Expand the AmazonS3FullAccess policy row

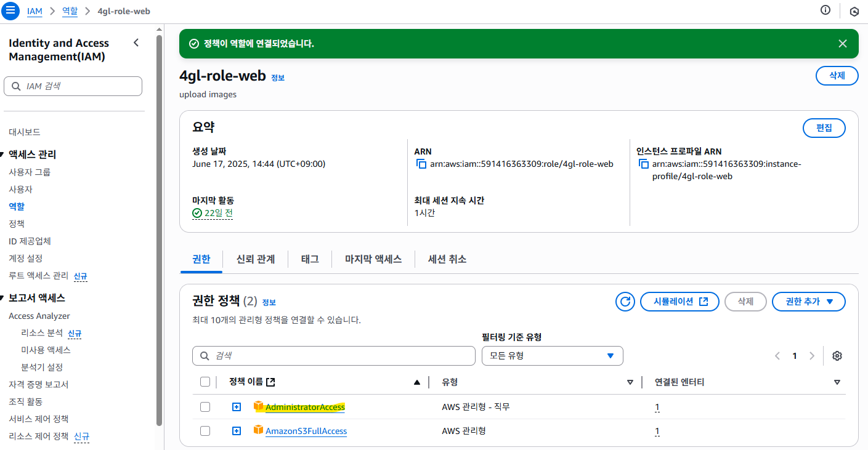click(x=236, y=431)
